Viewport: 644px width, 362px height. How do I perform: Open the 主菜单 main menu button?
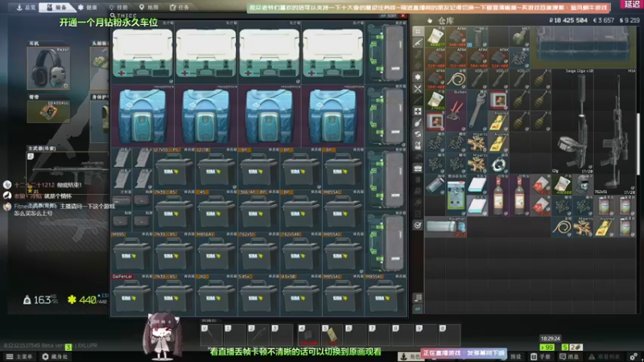[19, 356]
